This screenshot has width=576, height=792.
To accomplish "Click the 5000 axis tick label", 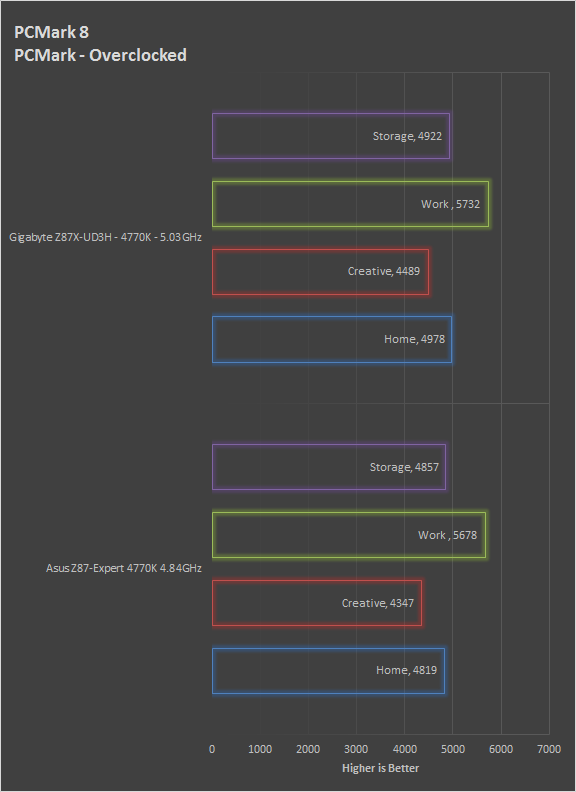I will 453,749.
